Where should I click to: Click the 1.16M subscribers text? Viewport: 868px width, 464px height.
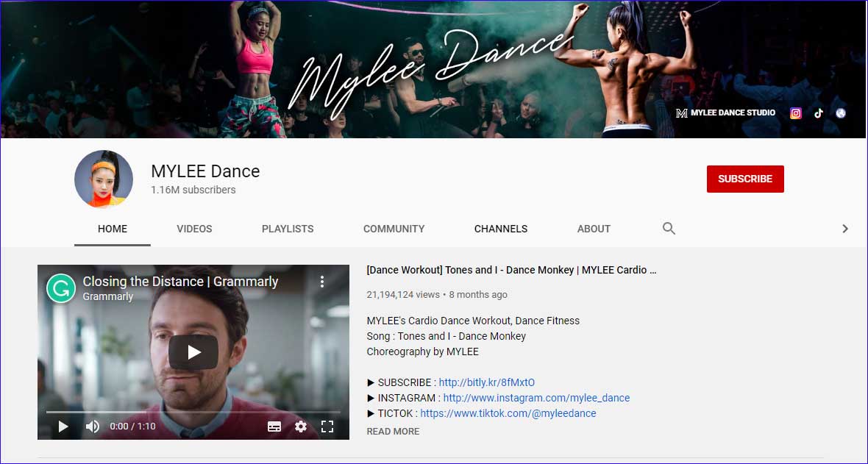(x=193, y=190)
